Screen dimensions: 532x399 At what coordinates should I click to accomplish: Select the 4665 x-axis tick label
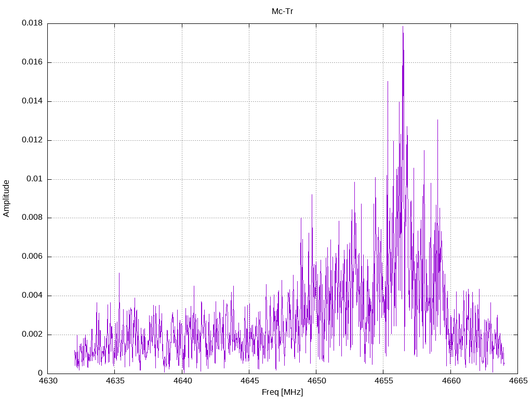point(517,381)
